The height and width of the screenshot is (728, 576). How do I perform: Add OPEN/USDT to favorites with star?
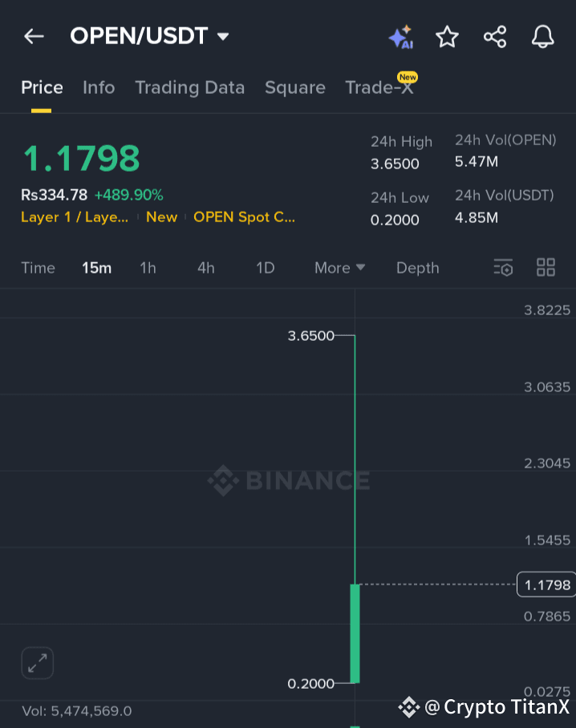pos(448,37)
